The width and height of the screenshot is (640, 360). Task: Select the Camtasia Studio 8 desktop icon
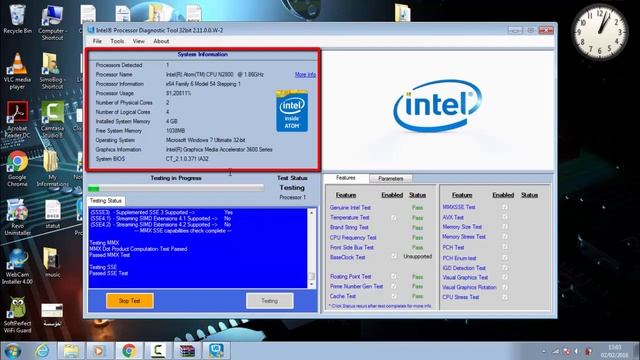[x=52, y=120]
